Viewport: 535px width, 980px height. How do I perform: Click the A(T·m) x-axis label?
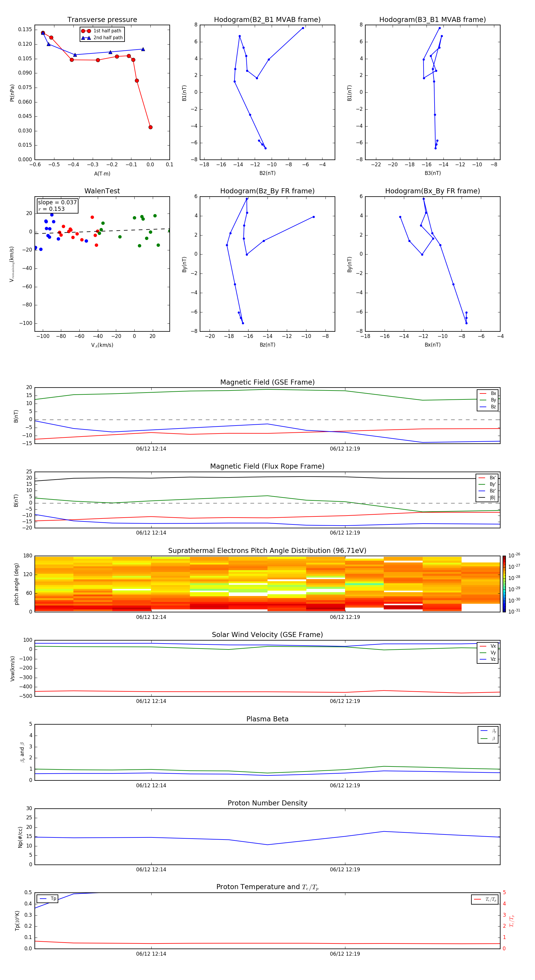coord(102,174)
